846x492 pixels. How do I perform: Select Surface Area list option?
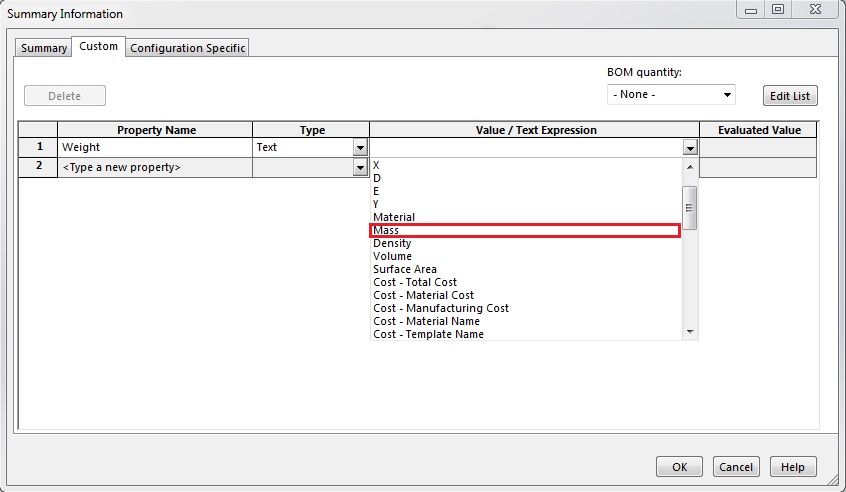tap(404, 270)
